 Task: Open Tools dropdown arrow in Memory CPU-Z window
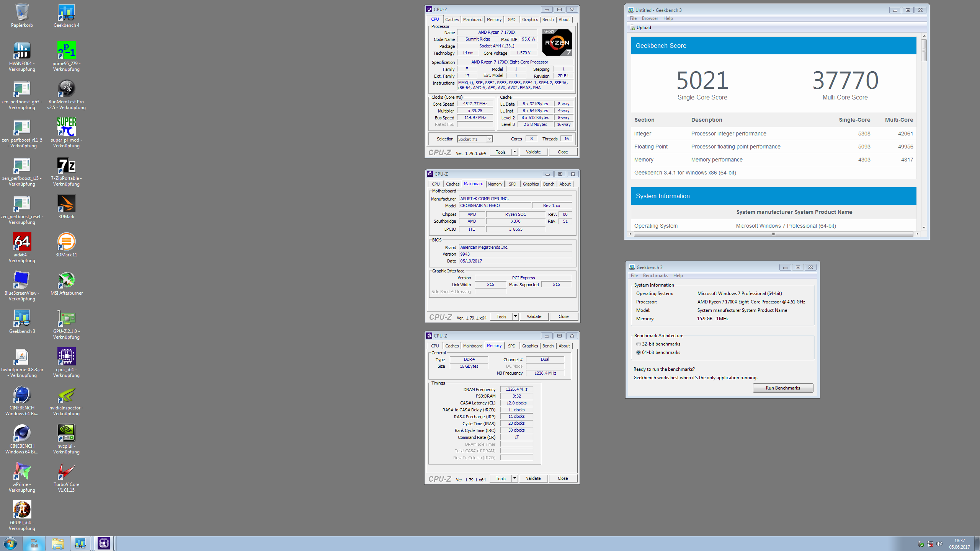pos(514,478)
